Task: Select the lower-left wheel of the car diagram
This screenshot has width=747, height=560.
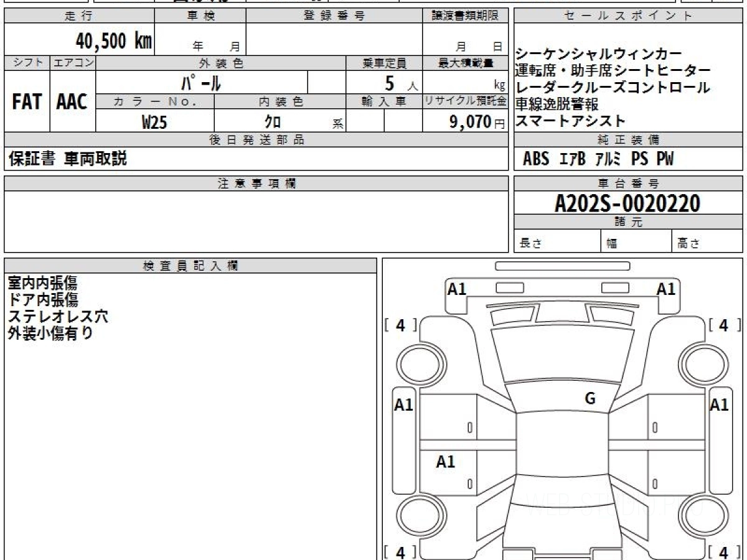Action: [x=415, y=516]
